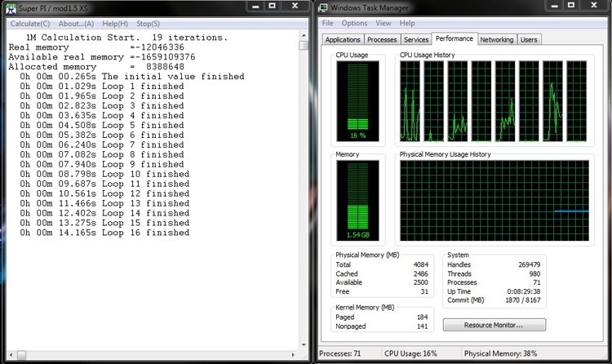Open the Calculate(C) menu in Super PI
Viewport: 612px width, 364px height.
(x=29, y=24)
